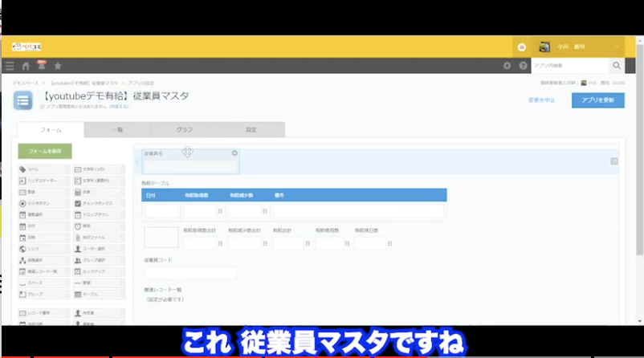Click the 従業員コード input field

pyautogui.click(x=190, y=273)
